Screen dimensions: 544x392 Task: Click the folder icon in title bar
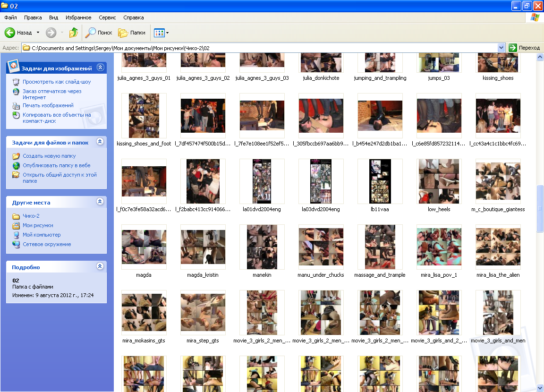pyautogui.click(x=5, y=6)
